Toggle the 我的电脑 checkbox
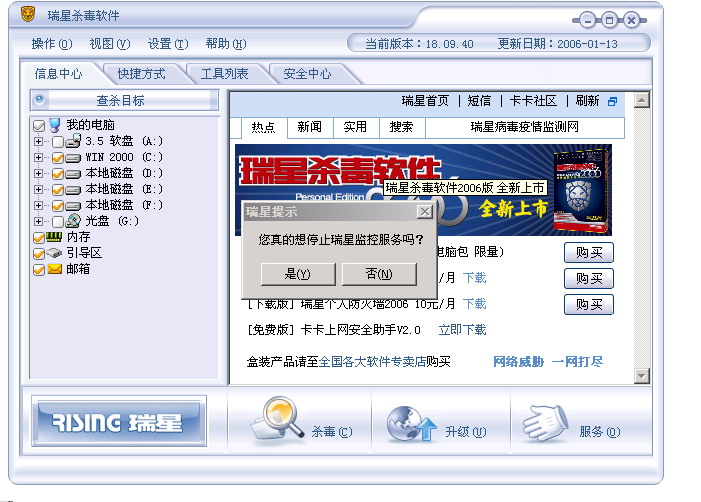The width and height of the screenshot is (701, 502). pyautogui.click(x=39, y=126)
